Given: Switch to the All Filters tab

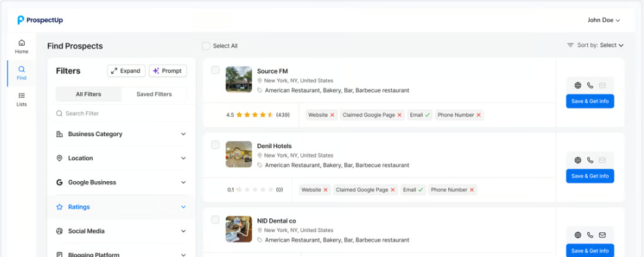Looking at the screenshot, I should tap(88, 94).
